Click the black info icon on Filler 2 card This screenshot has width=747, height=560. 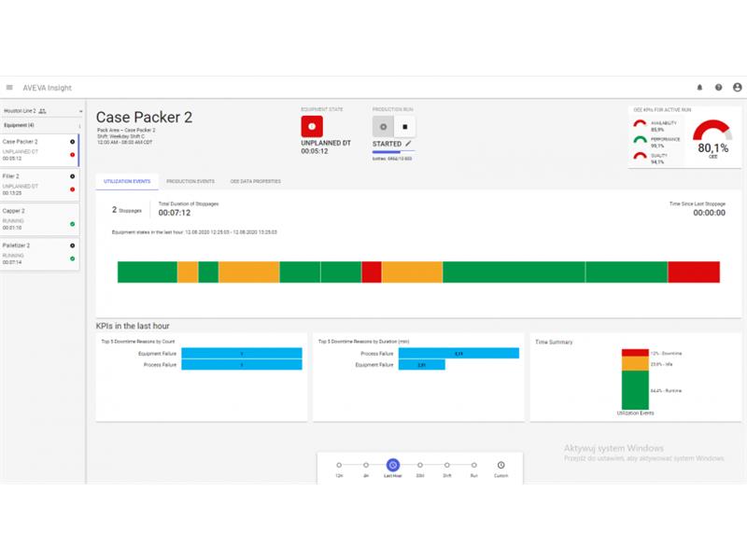click(73, 176)
